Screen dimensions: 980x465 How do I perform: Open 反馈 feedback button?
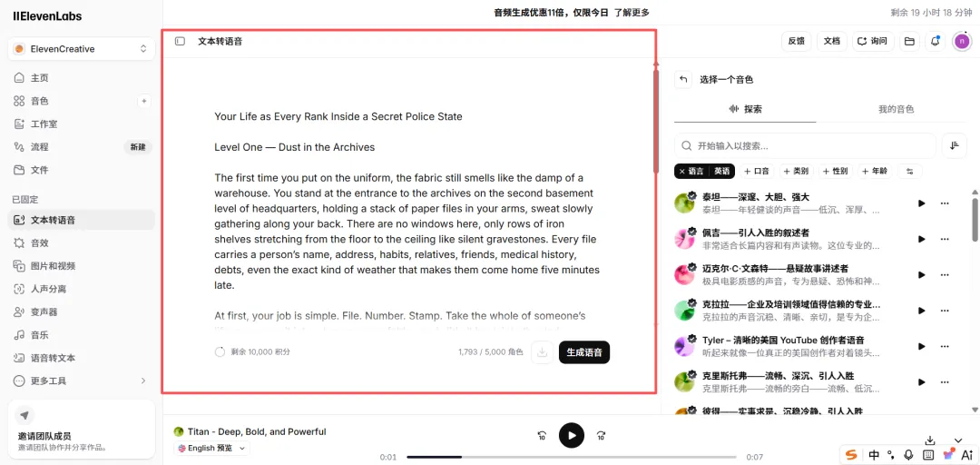797,41
